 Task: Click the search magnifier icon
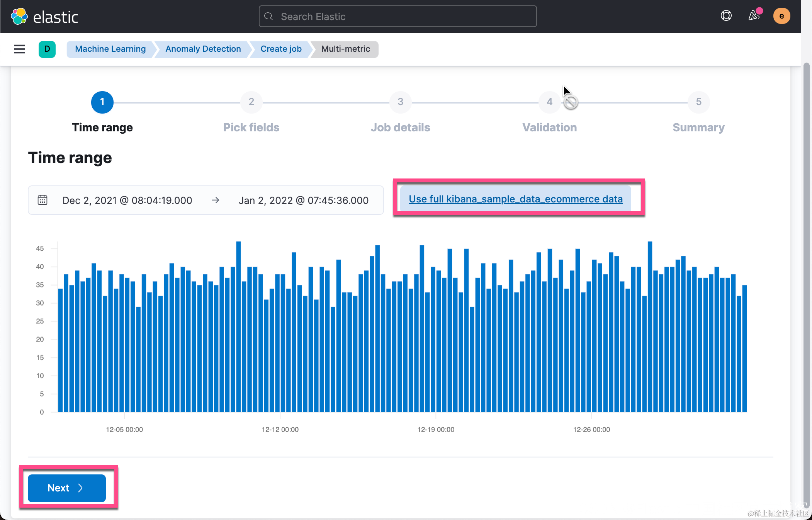coord(269,17)
